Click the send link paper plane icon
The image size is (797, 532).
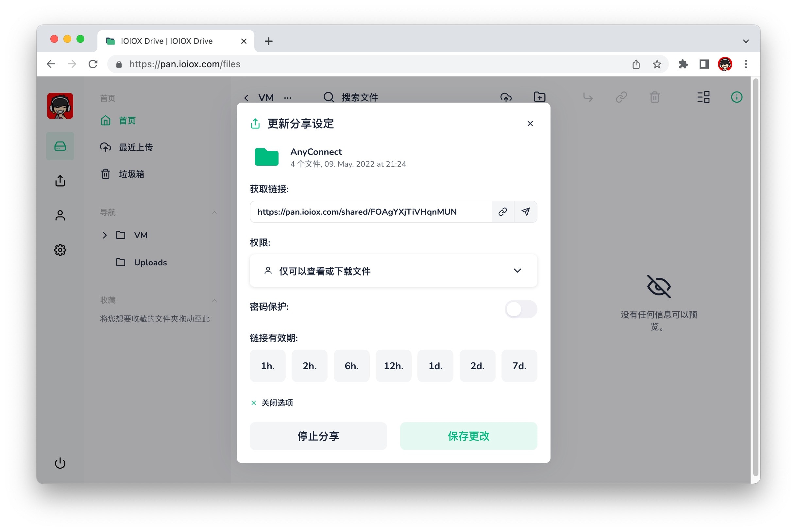tap(525, 212)
